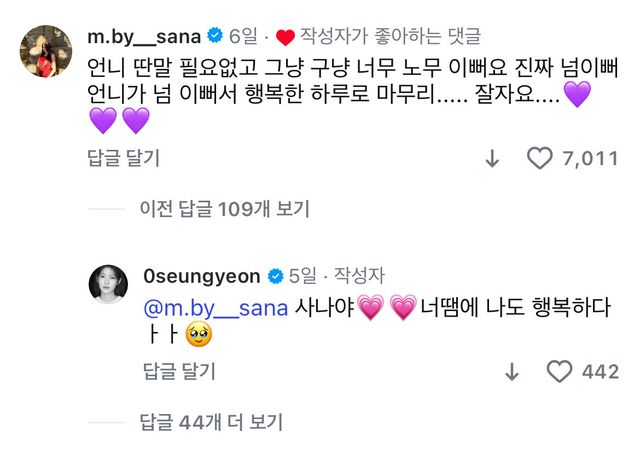Click the 6일 timestamp on sana's comment
This screenshot has width=640, height=461.
point(243,37)
